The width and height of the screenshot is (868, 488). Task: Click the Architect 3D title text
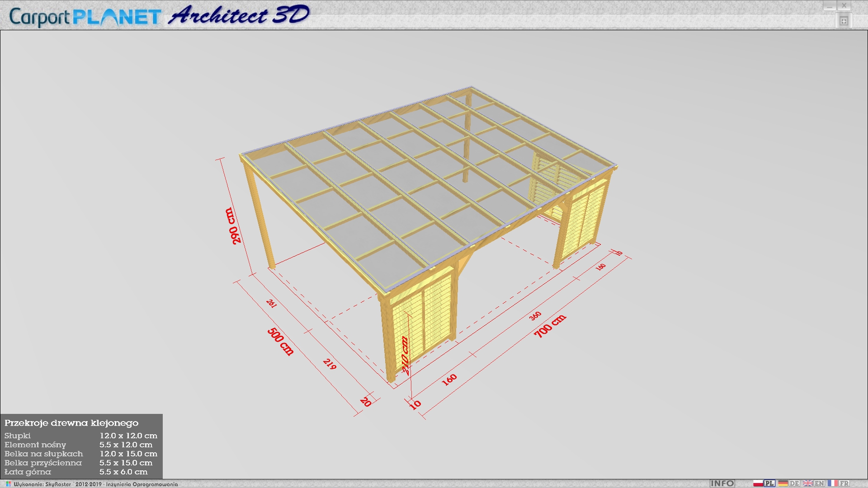coord(239,15)
